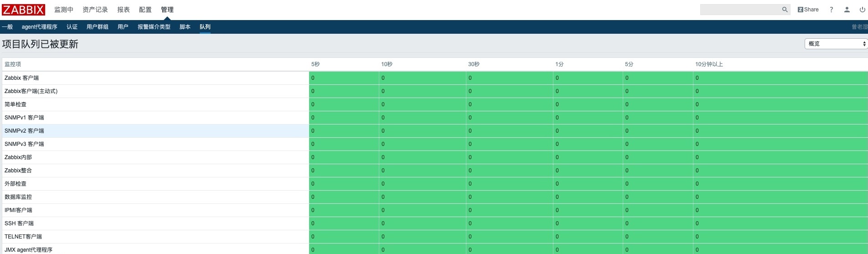Click the Zabbix logo
Viewport: 868px width, 254px height.
pyautogui.click(x=23, y=10)
